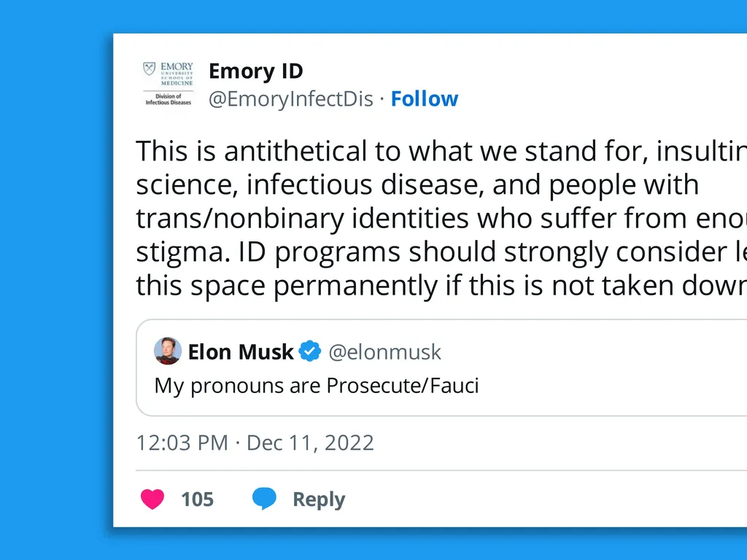Image resolution: width=747 pixels, height=560 pixels.
Task: Open the Emory ID display name
Action: pos(255,71)
